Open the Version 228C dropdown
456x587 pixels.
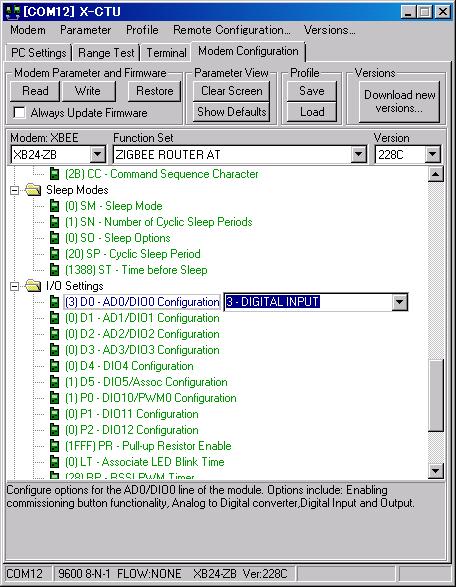point(432,154)
